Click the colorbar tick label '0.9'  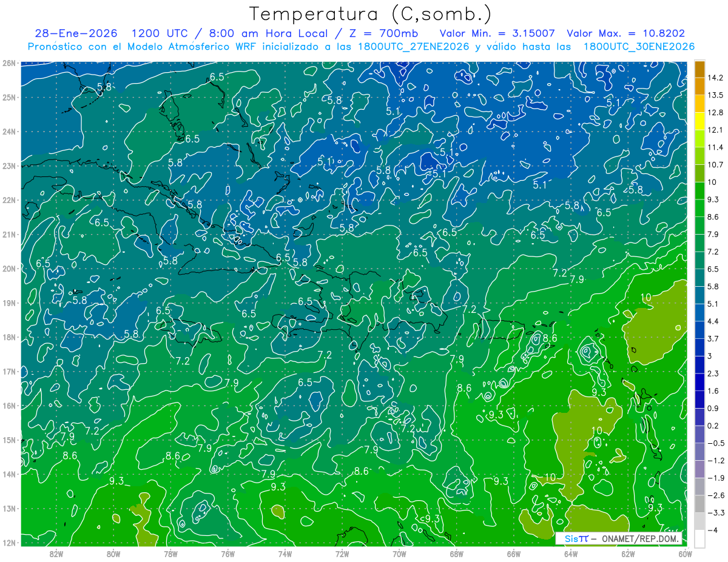[713, 408]
